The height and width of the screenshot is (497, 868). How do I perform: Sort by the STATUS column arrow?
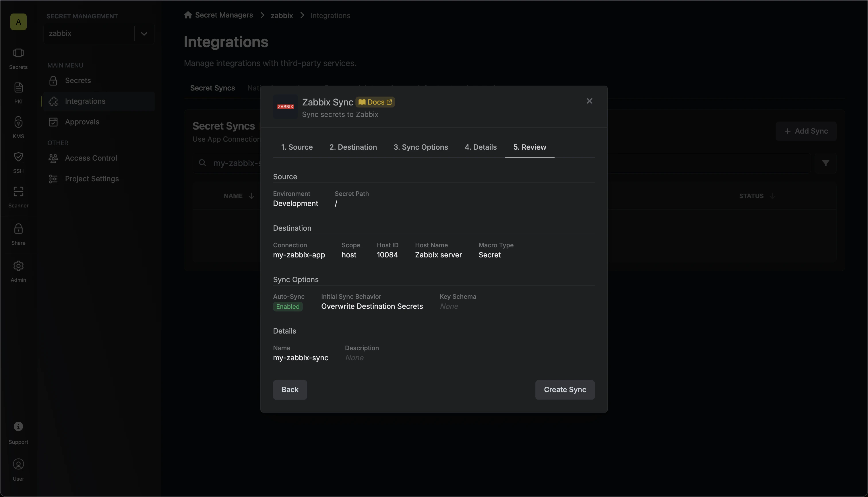pos(772,196)
